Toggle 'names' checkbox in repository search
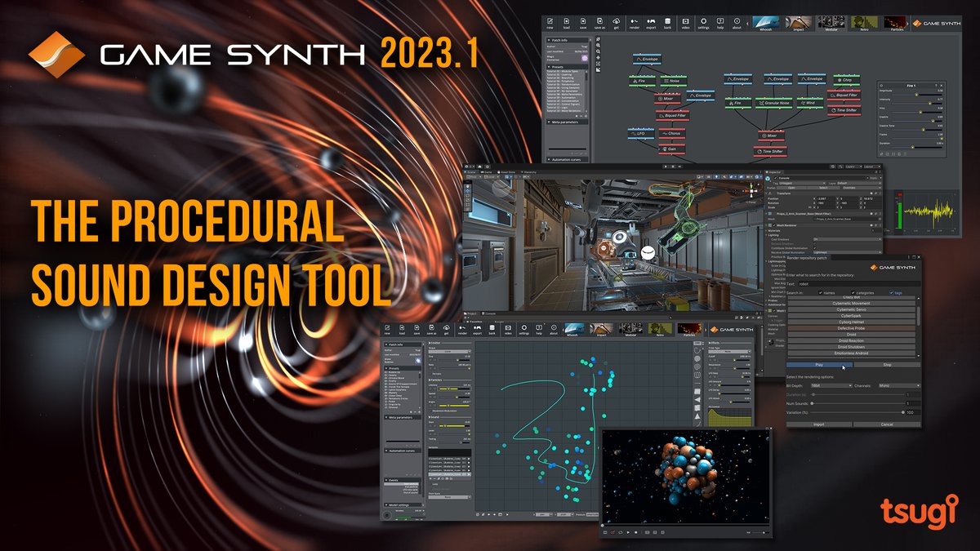Viewport: 980px width, 551px height. [x=819, y=292]
